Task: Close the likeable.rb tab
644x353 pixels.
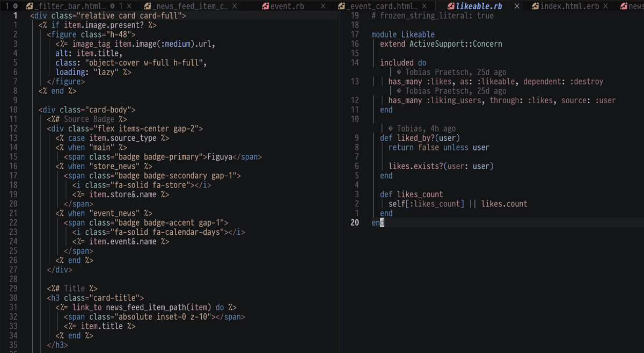Action: (x=517, y=6)
